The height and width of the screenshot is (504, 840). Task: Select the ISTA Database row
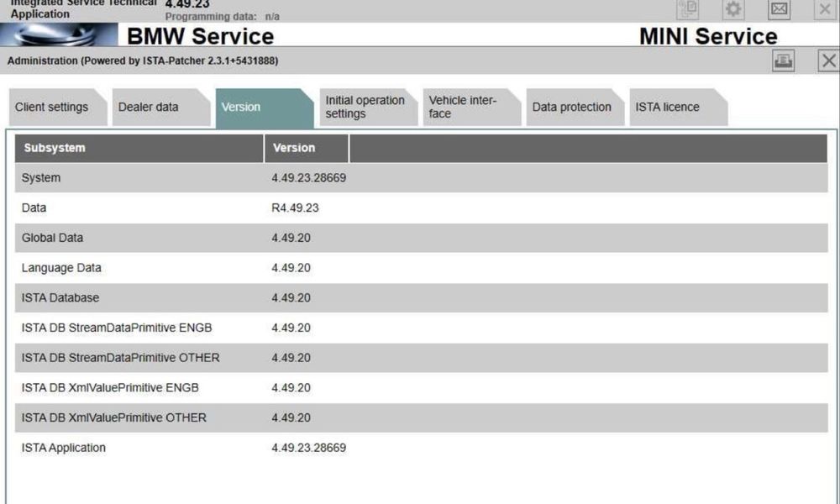point(421,298)
